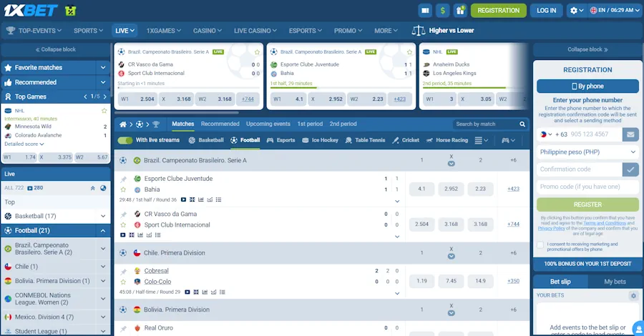Select Ice Hockey sport filter
The width and height of the screenshot is (644, 336).
(320, 140)
